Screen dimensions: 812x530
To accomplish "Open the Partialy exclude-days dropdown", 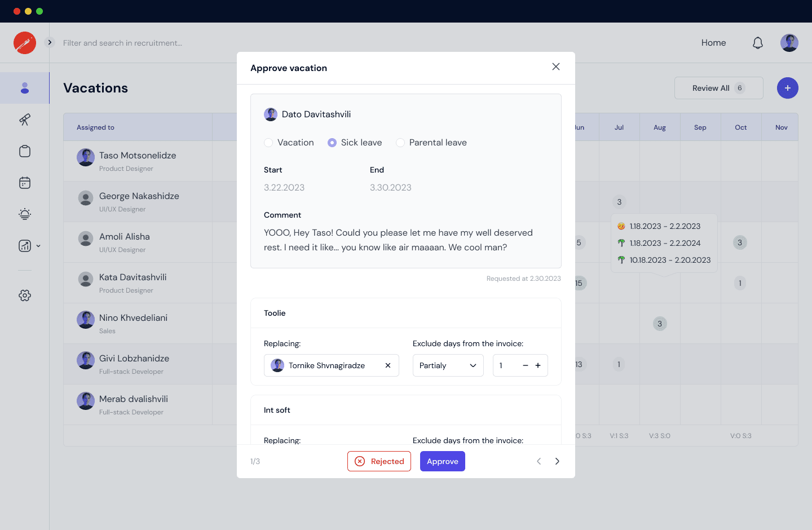I will coord(448,365).
